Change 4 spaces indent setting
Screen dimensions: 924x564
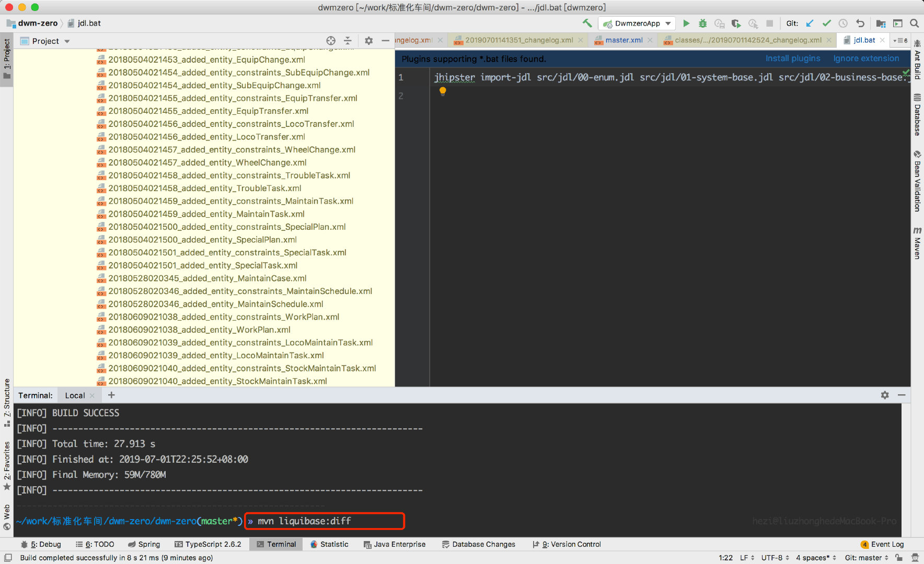click(x=816, y=558)
